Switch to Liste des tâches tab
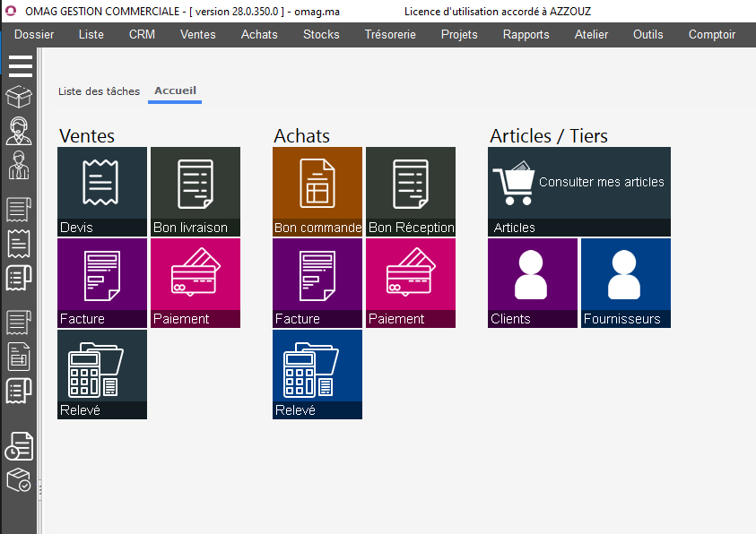The width and height of the screenshot is (756, 534). point(99,91)
